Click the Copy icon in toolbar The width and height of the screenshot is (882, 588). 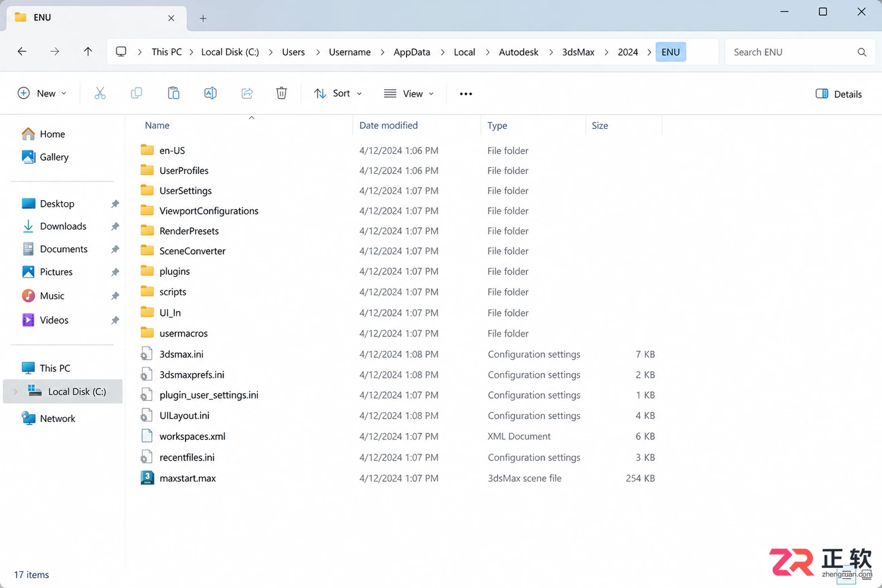[137, 93]
